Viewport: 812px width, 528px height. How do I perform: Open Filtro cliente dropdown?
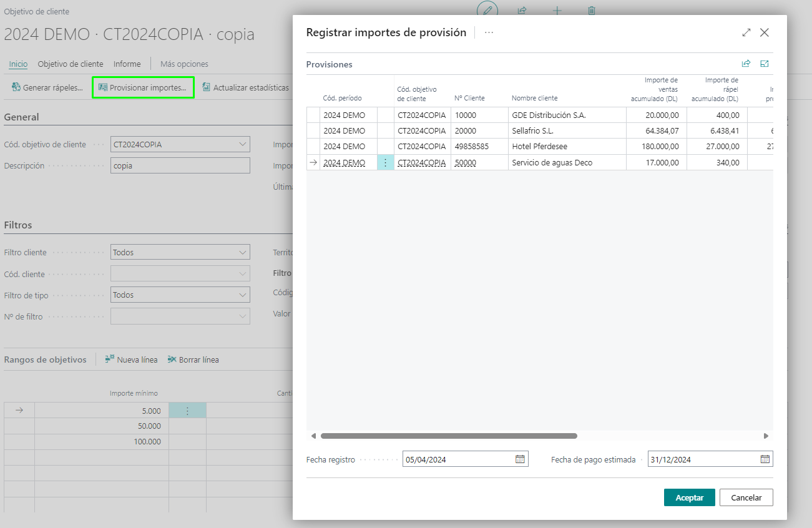243,252
